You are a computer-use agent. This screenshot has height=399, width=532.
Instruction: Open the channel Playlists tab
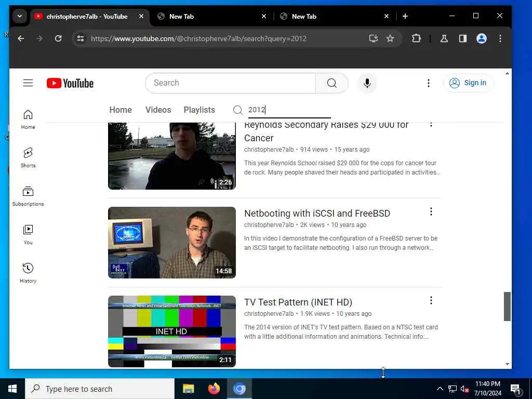tap(199, 110)
